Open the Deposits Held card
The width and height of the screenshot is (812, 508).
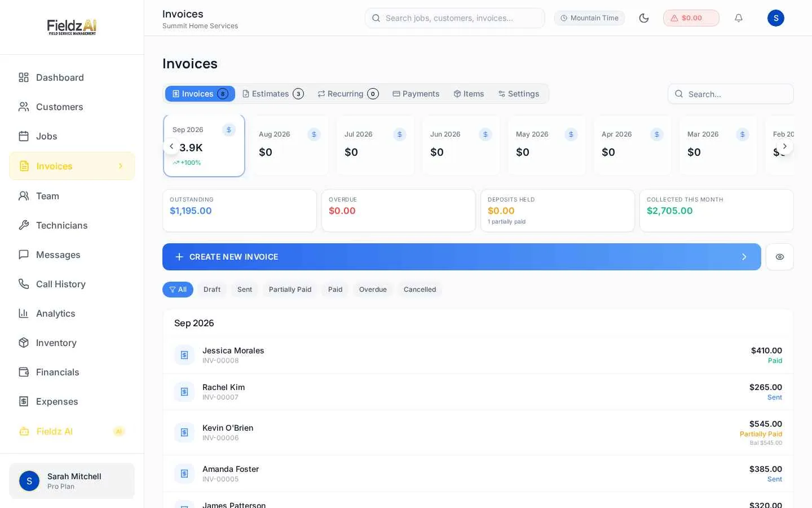(558, 211)
